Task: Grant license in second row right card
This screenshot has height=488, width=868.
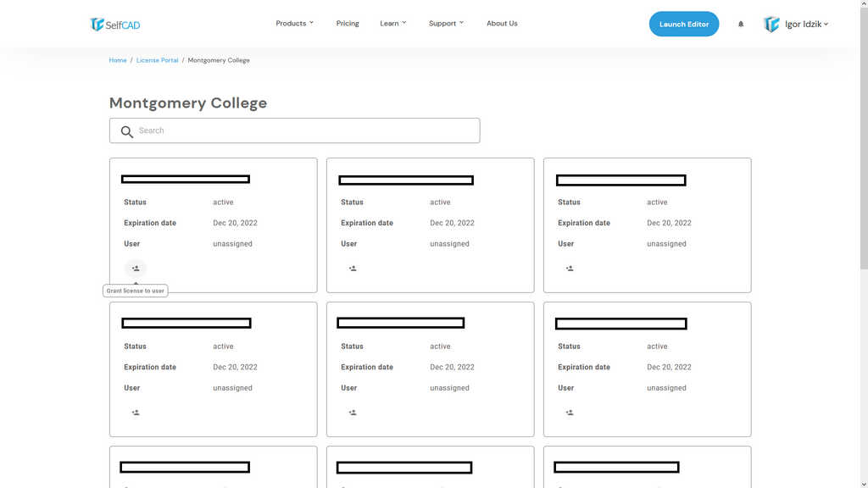Action: pos(570,413)
